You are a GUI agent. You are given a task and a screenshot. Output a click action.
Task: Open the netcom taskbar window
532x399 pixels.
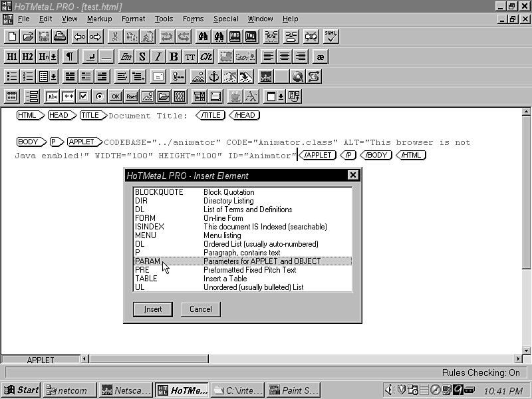click(70, 390)
